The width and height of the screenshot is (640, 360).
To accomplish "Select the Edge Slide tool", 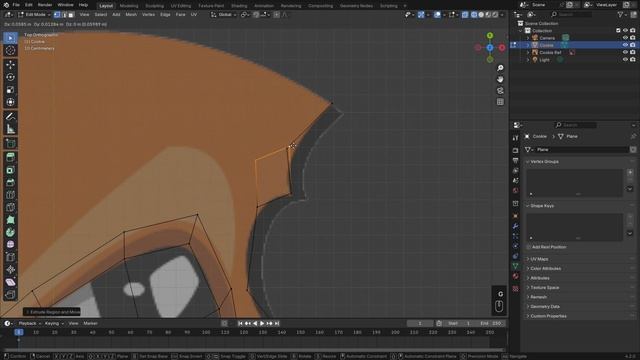I will 10,257.
